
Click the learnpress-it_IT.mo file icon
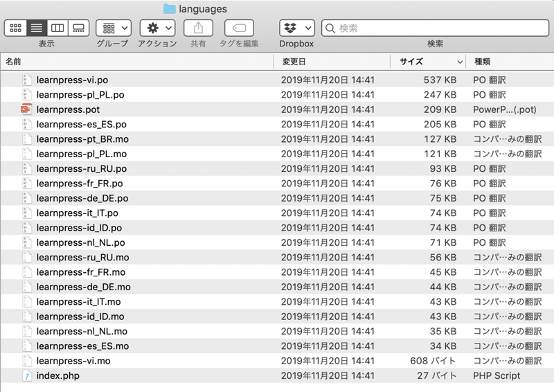tap(27, 301)
